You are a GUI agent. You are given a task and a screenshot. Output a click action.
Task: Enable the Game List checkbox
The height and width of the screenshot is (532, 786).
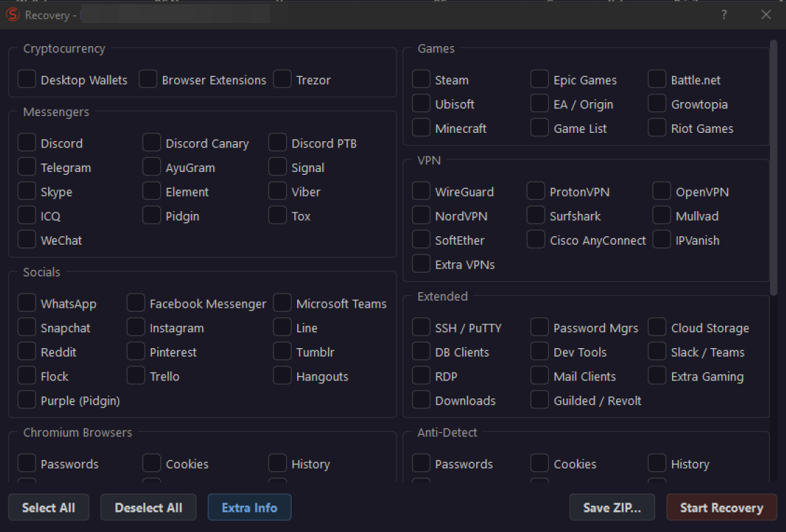539,127
